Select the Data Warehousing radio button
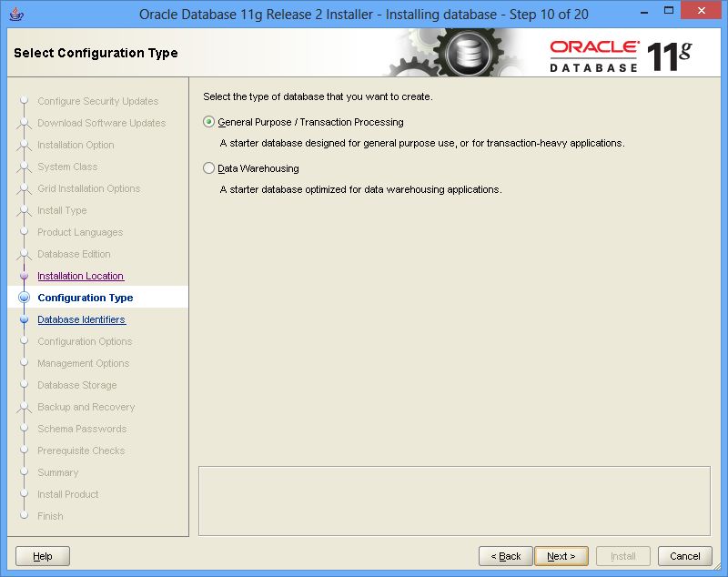 tap(209, 168)
